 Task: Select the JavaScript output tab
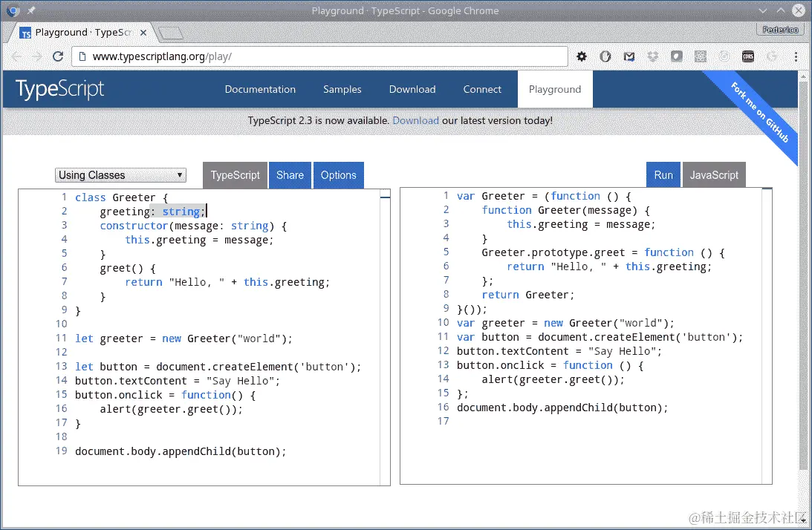(714, 175)
